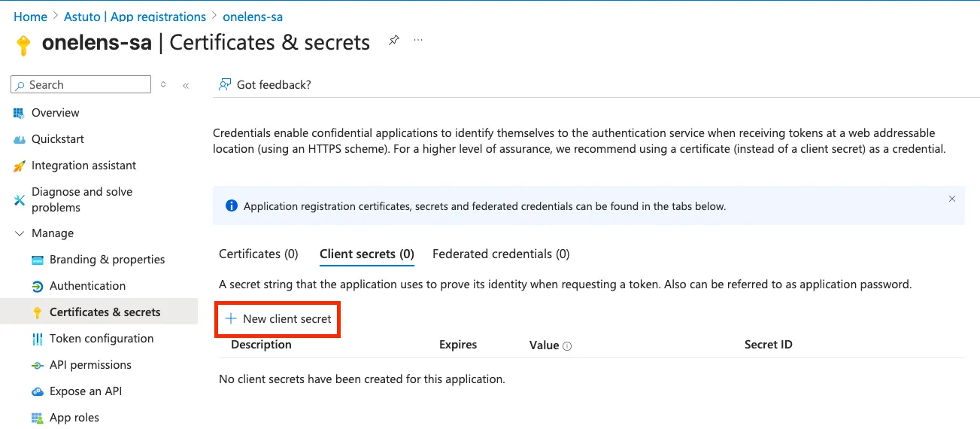Click the Overview grid icon
The width and height of the screenshot is (980, 429).
click(19, 113)
